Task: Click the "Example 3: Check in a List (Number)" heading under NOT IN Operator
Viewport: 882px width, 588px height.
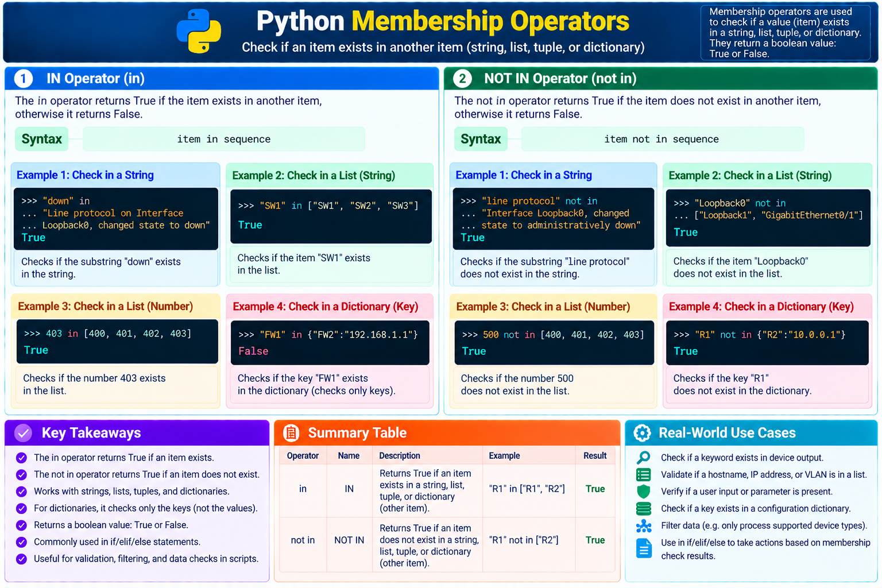Action: [x=543, y=307]
